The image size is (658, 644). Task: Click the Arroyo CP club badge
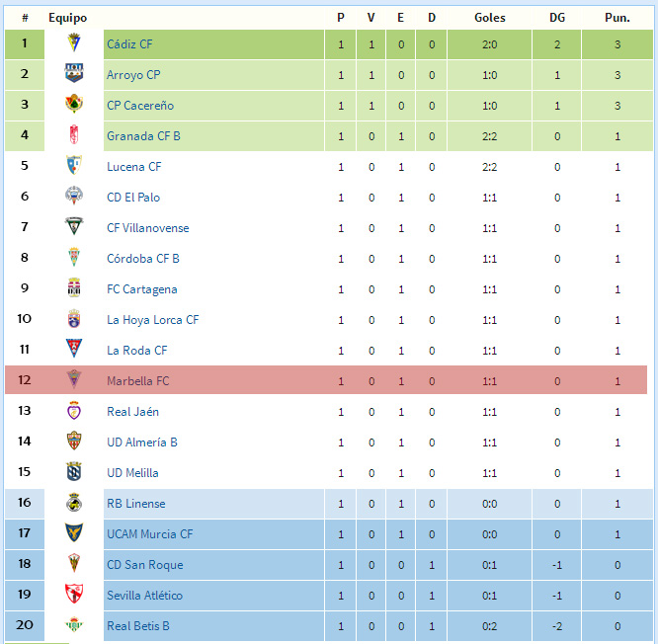[74, 73]
